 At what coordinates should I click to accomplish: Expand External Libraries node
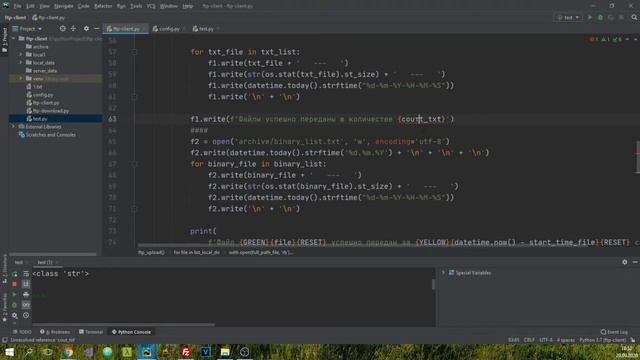pos(13,127)
